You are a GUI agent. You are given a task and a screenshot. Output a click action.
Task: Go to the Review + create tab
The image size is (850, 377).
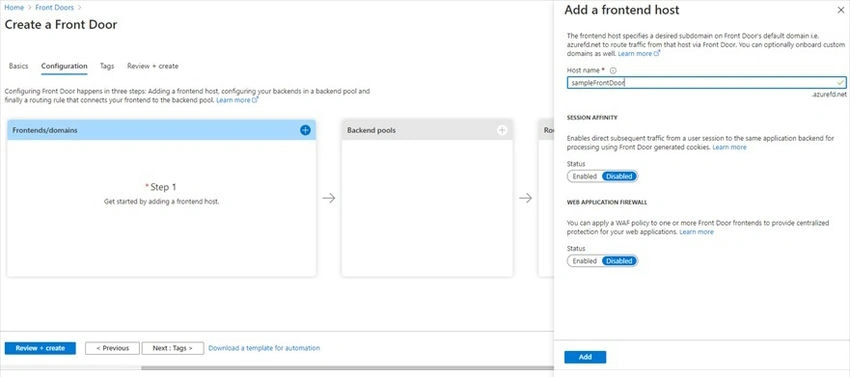point(152,66)
